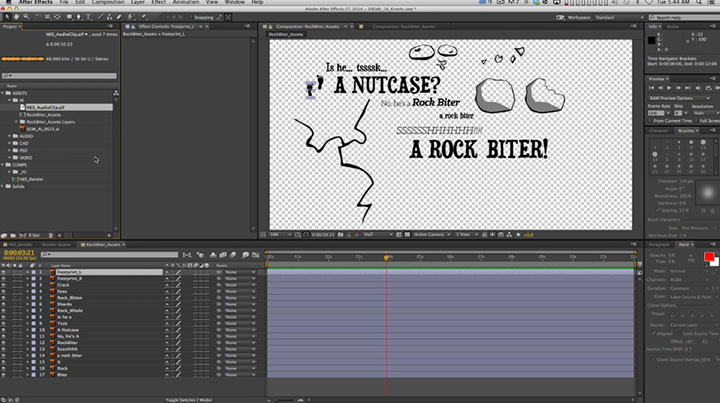
Task: Click the new folder icon in Project panel
Action: click(13, 235)
